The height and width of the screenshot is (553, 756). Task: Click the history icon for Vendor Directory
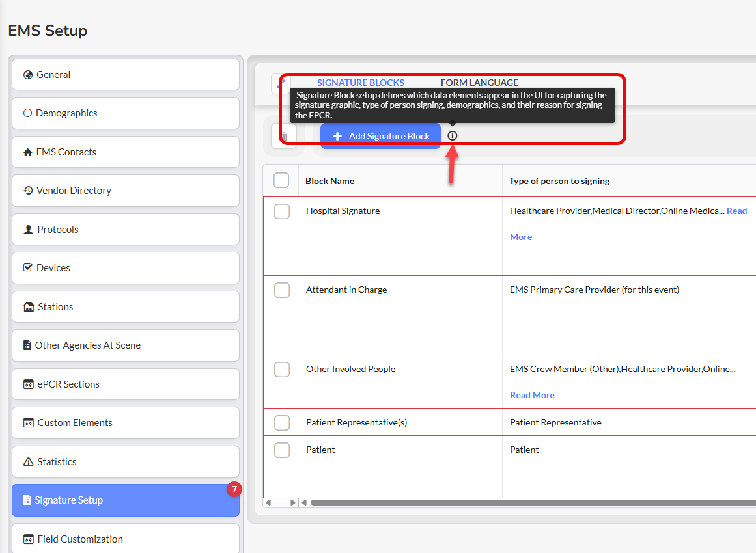click(x=29, y=190)
